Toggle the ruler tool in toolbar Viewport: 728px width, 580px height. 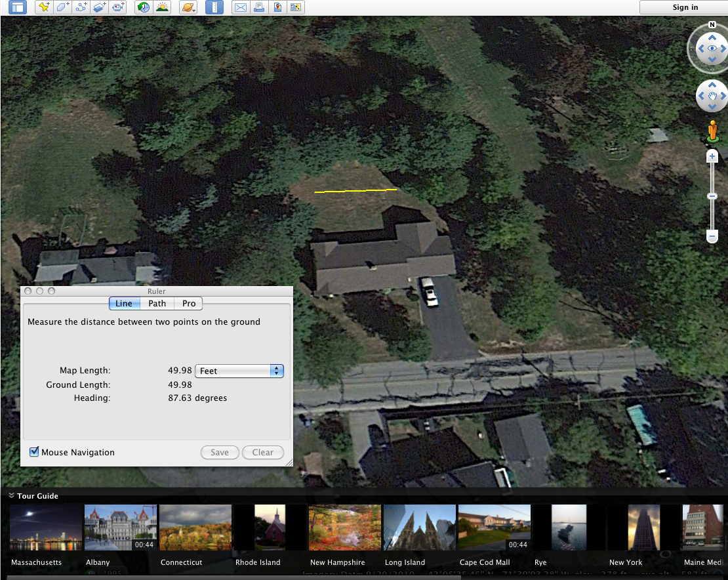coord(214,7)
